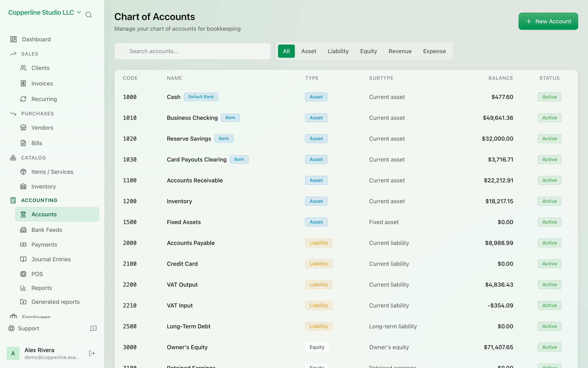Open the Business Checking account
The height and width of the screenshot is (368, 588).
[192, 118]
